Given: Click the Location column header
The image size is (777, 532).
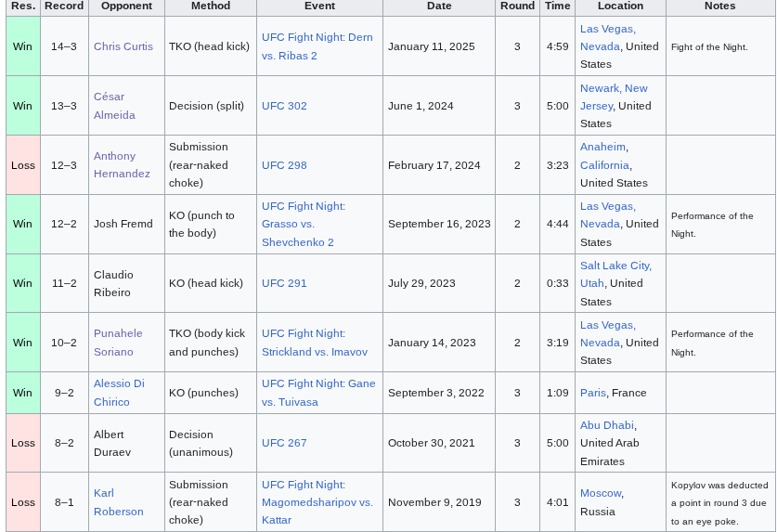Looking at the screenshot, I should tap(620, 6).
